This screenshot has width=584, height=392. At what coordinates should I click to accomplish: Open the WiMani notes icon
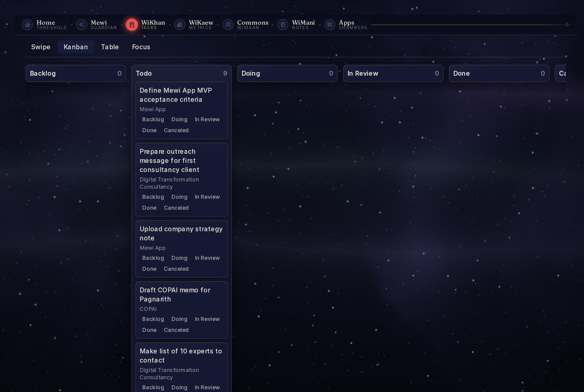283,25
